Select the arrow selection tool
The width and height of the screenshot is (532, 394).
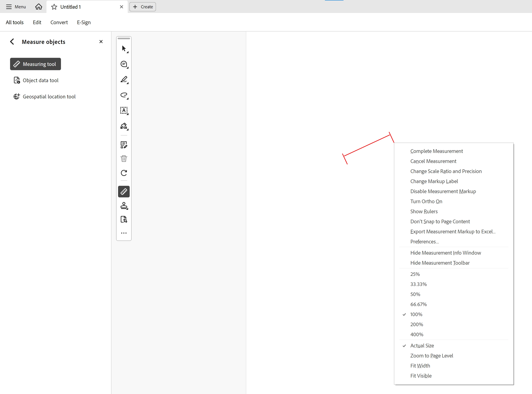[124, 49]
